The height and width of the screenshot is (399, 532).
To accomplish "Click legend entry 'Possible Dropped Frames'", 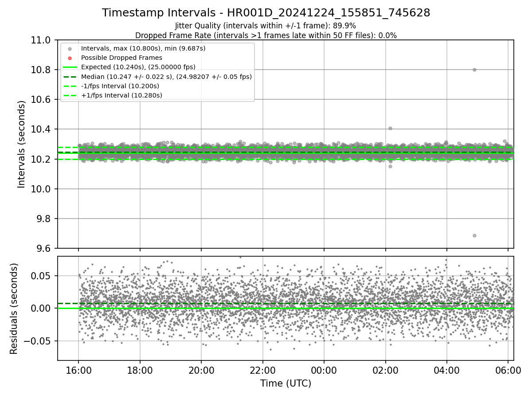I will [x=121, y=58].
